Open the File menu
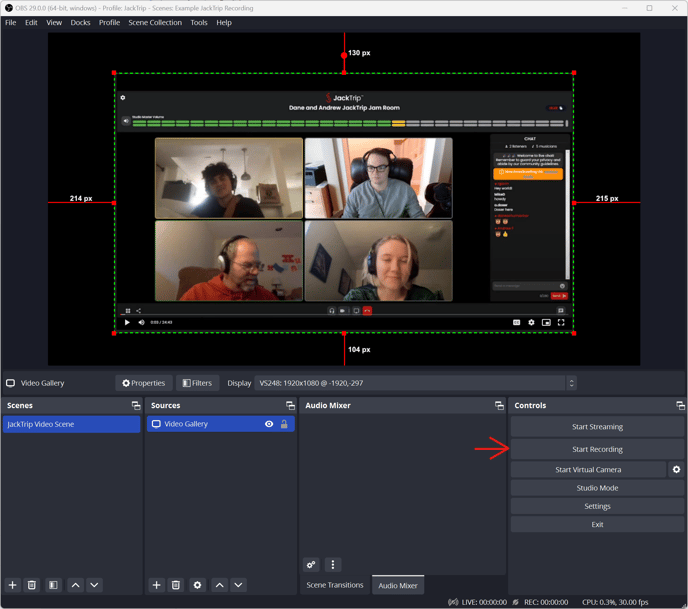This screenshot has width=688, height=609. tap(11, 22)
